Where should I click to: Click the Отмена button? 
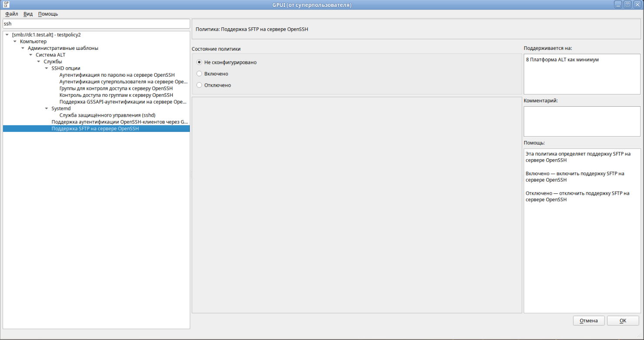(x=588, y=320)
